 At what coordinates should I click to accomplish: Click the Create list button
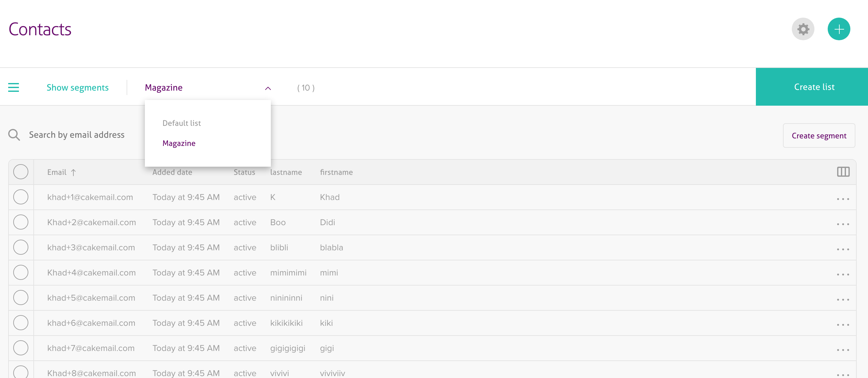[814, 87]
